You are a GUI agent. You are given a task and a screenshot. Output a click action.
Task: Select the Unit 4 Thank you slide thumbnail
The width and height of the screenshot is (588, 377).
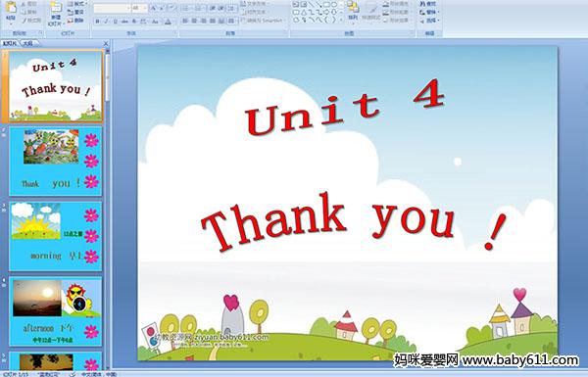coord(56,86)
